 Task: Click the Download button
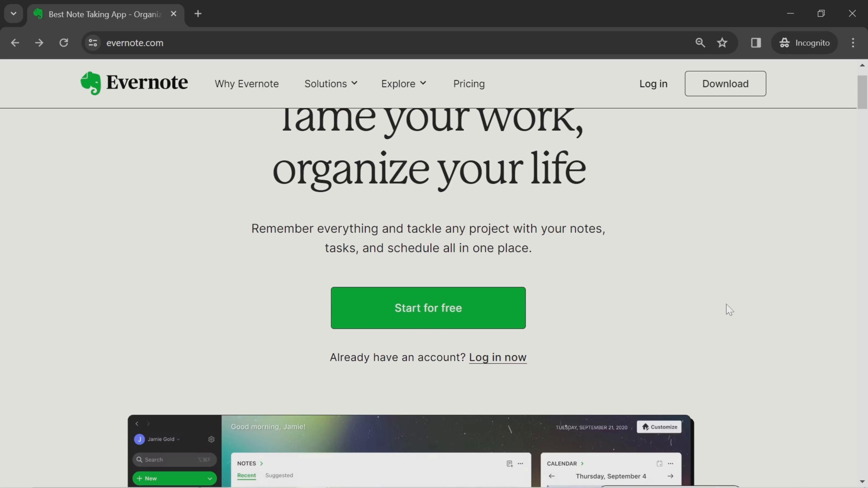725,84
